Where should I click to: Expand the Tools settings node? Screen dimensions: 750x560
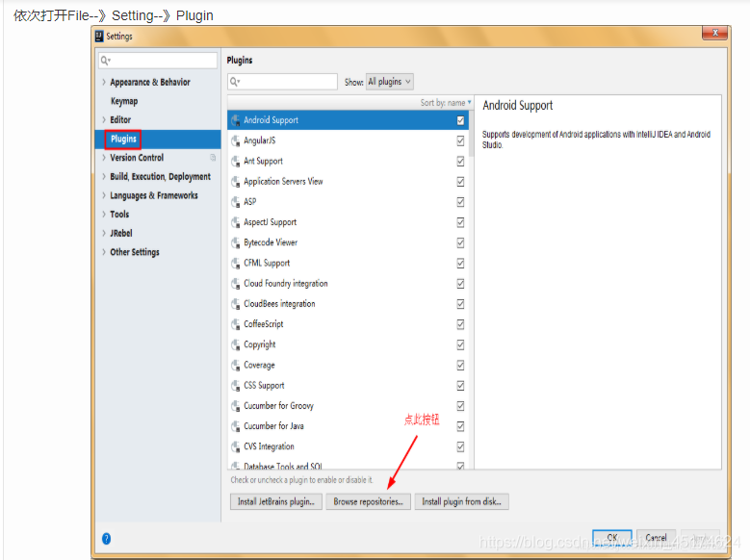click(104, 215)
